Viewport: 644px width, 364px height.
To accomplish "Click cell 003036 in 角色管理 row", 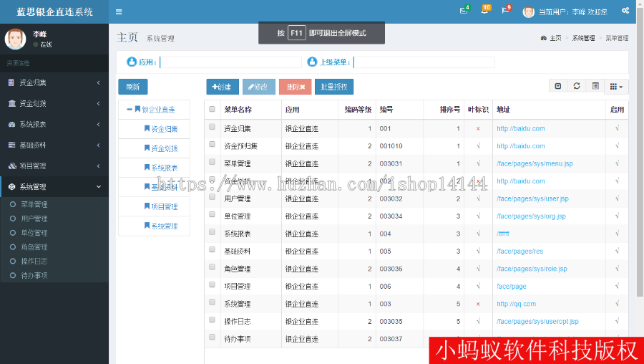I will 391,269.
